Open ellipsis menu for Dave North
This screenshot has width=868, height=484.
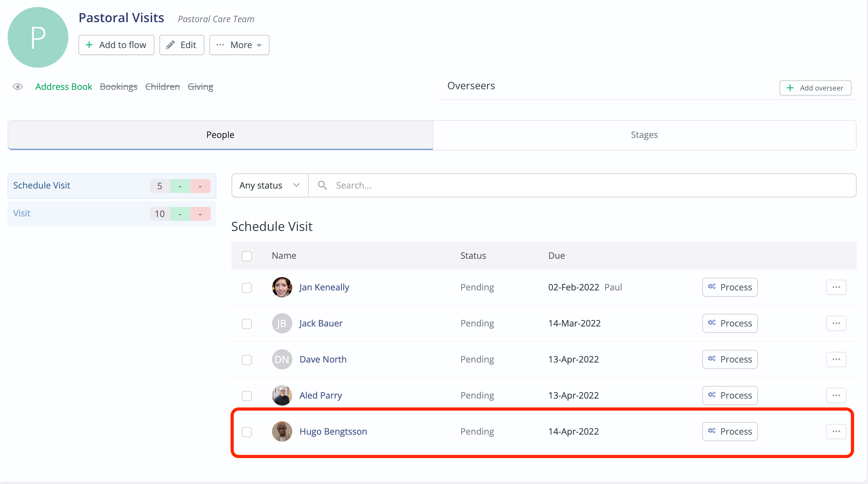[836, 359]
